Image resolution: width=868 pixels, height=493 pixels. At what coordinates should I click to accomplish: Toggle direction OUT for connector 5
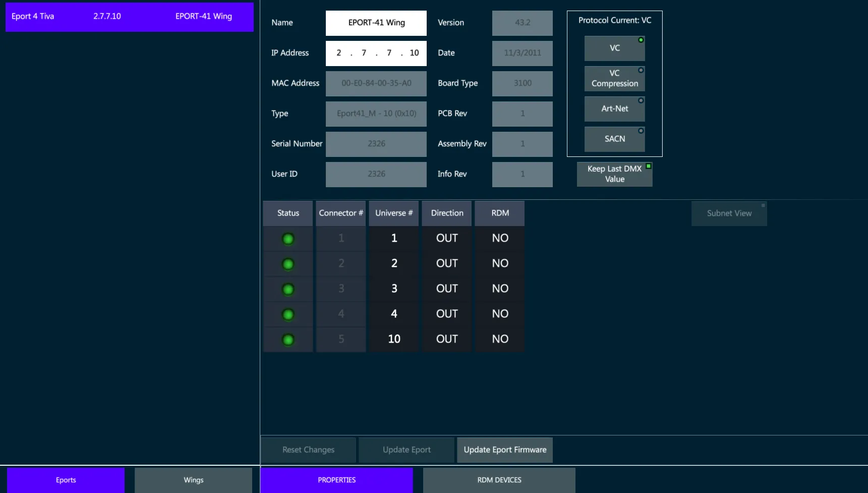[447, 340]
